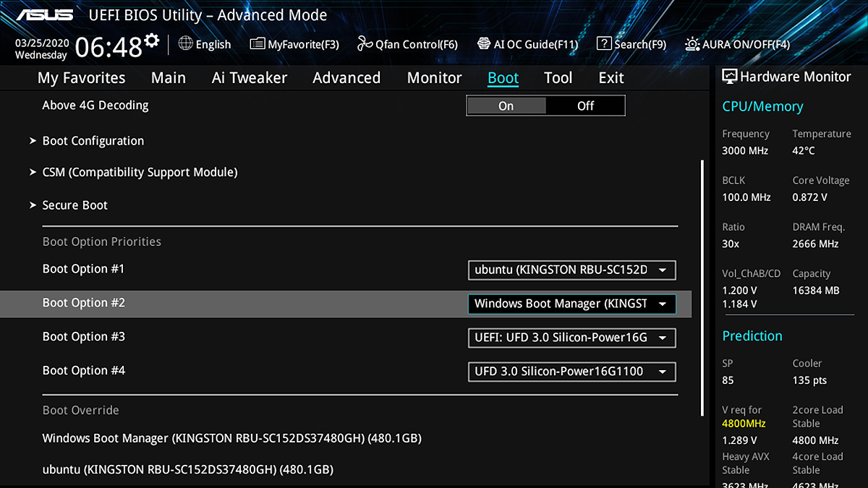868x488 pixels.
Task: Set Above 4G Decoding to Off
Action: 585,106
